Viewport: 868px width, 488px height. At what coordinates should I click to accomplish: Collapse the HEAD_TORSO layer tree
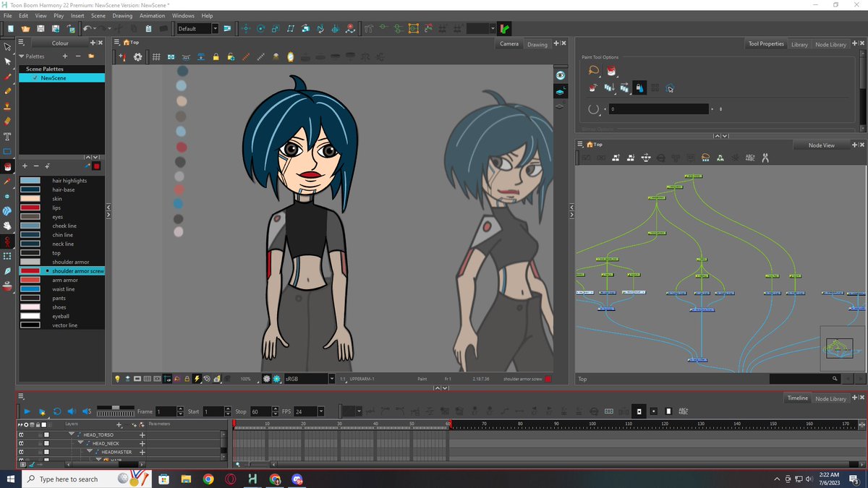(72, 434)
